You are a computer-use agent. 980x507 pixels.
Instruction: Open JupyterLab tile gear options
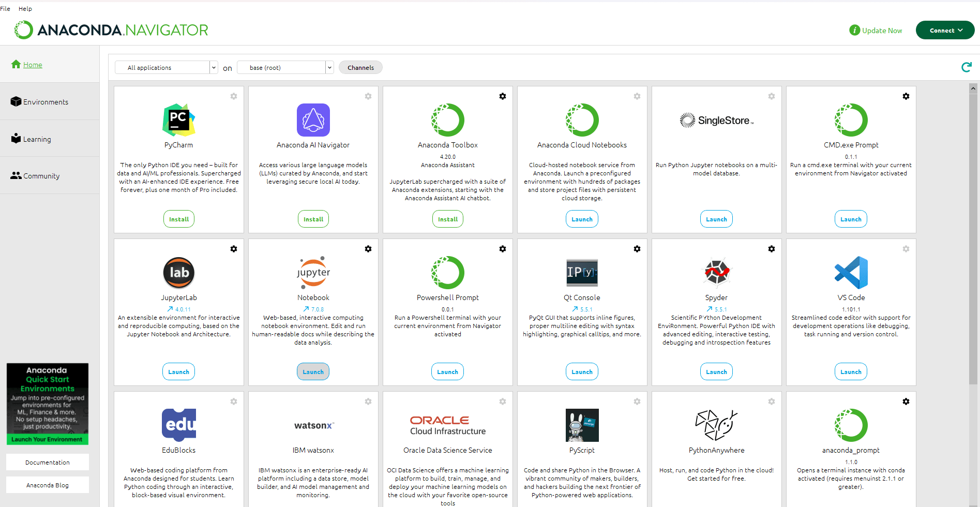[x=234, y=249]
